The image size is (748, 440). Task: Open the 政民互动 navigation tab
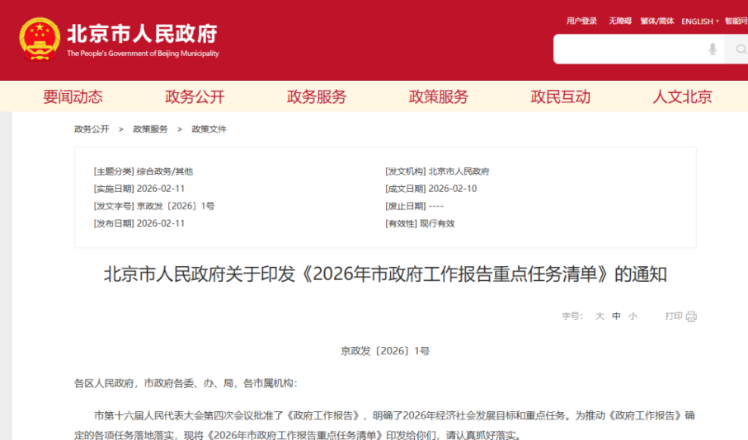(x=560, y=97)
